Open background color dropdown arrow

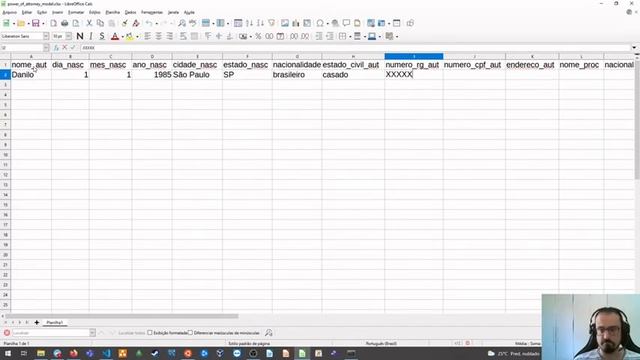point(137,37)
